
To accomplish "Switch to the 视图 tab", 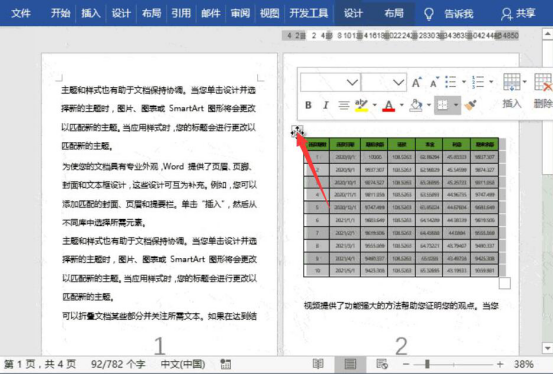I will click(x=270, y=13).
